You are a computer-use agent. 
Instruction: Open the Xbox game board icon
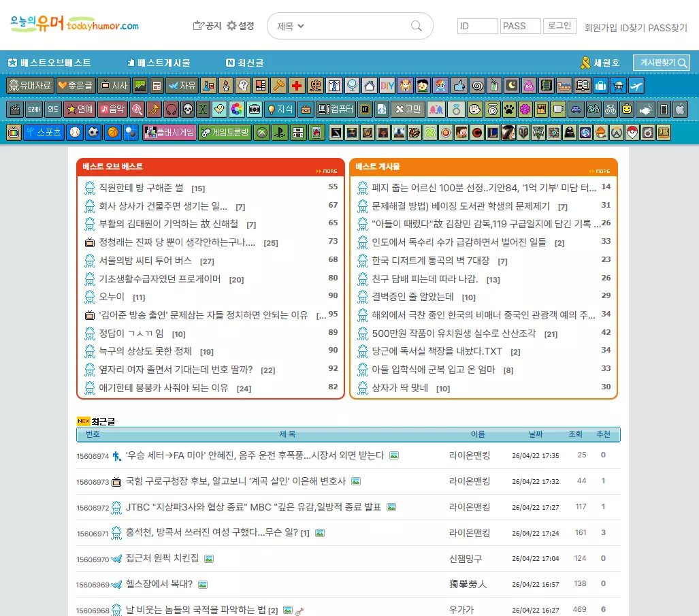(262, 133)
